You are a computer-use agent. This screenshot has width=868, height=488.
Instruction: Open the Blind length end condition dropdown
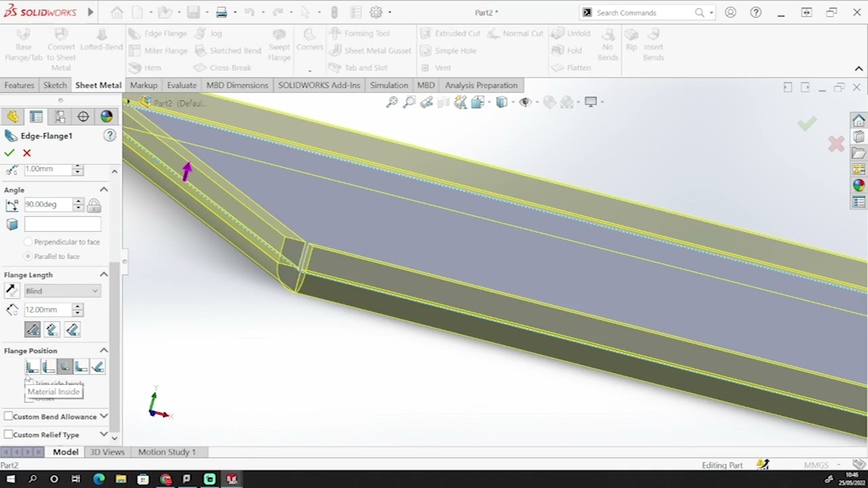[x=62, y=291]
